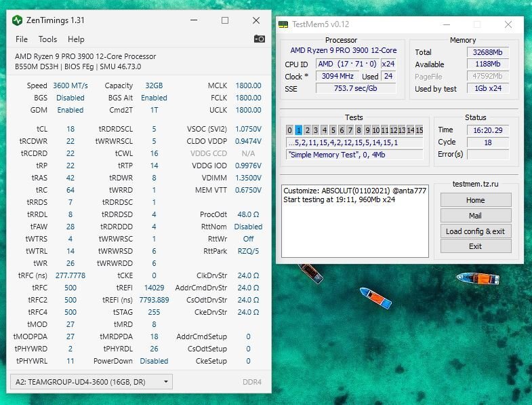
Task: Click Total memory value 32688Mb
Action: [488, 52]
